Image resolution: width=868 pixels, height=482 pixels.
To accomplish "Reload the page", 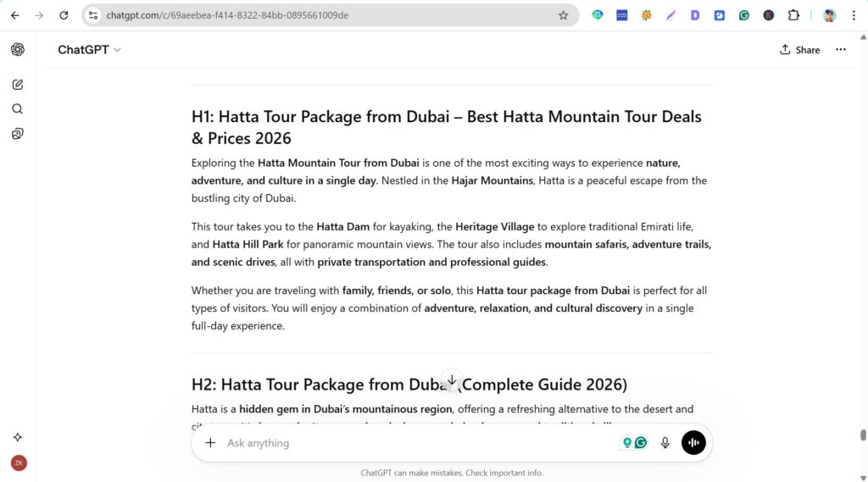I will point(64,15).
